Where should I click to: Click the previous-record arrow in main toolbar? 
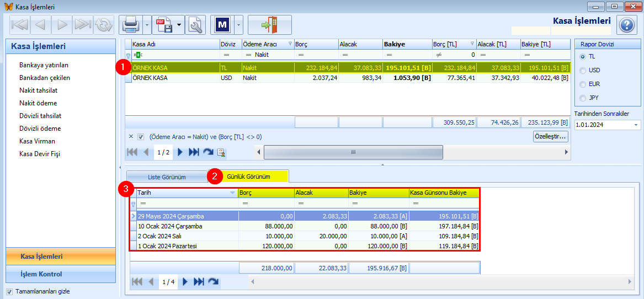[x=41, y=25]
